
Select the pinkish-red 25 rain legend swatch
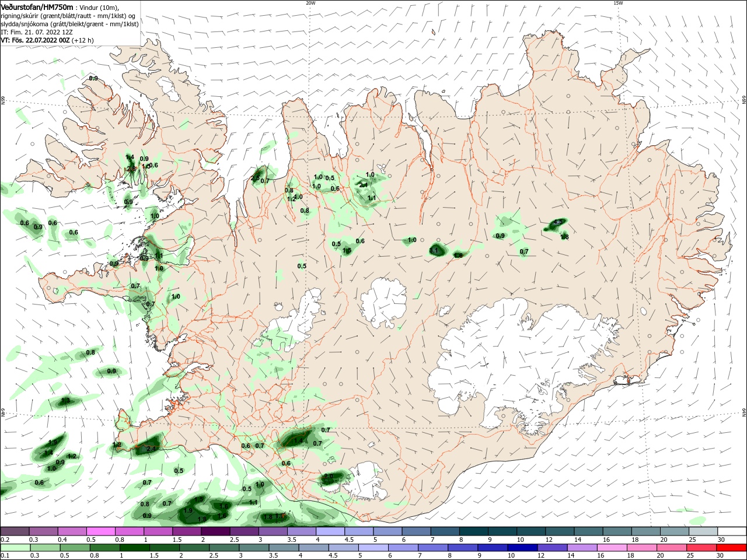(703, 548)
